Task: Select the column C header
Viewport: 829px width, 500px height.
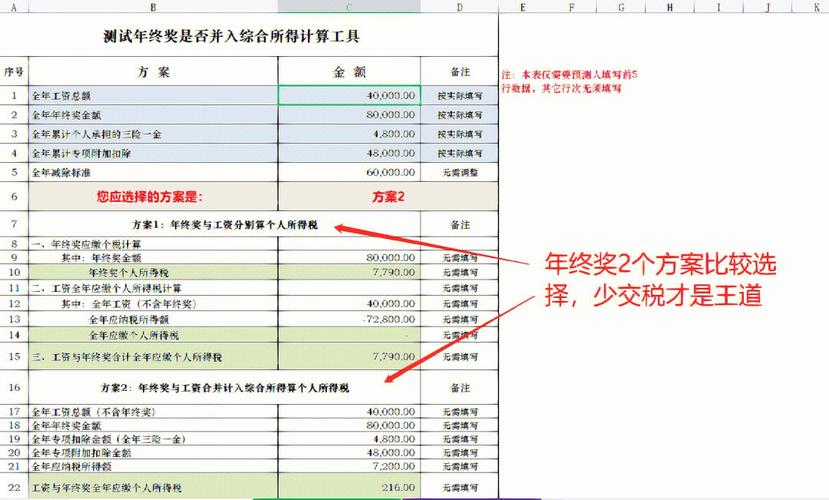Action: (x=348, y=7)
